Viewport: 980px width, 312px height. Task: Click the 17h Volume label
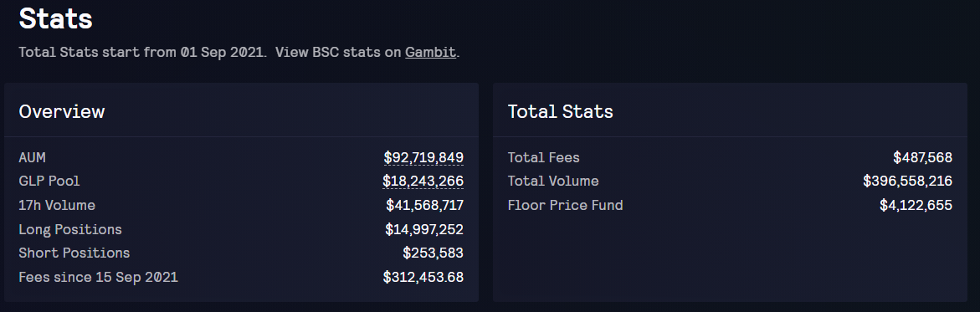(57, 205)
